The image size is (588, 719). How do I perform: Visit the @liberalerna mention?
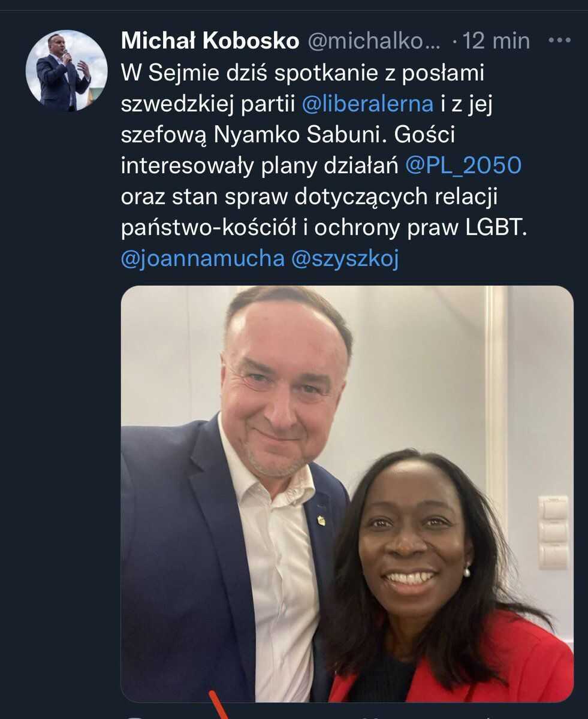(367, 104)
